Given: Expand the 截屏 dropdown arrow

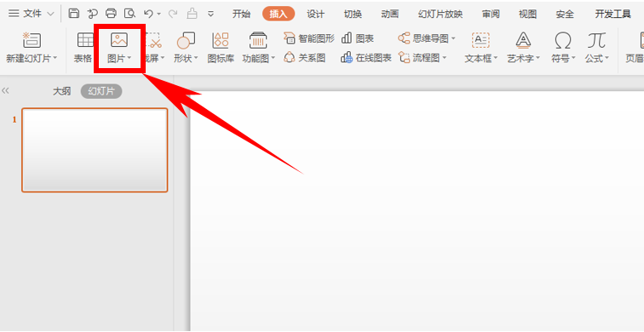Looking at the screenshot, I should (x=162, y=58).
